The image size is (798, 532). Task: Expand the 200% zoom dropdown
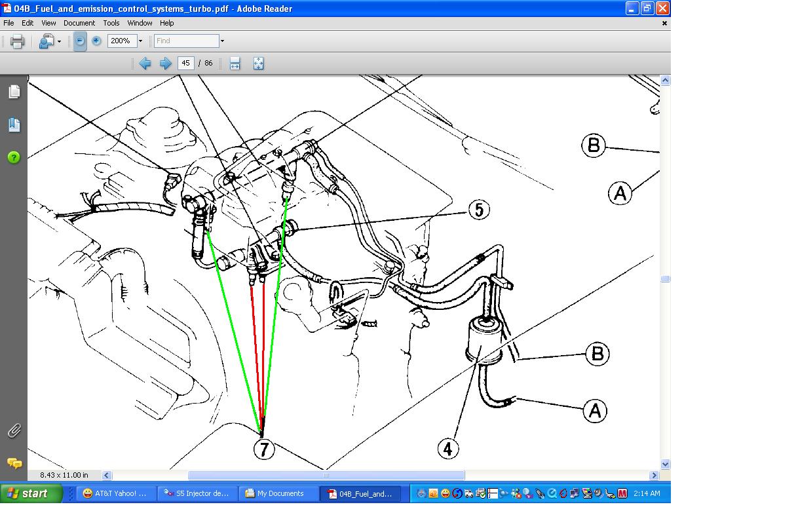[x=140, y=41]
